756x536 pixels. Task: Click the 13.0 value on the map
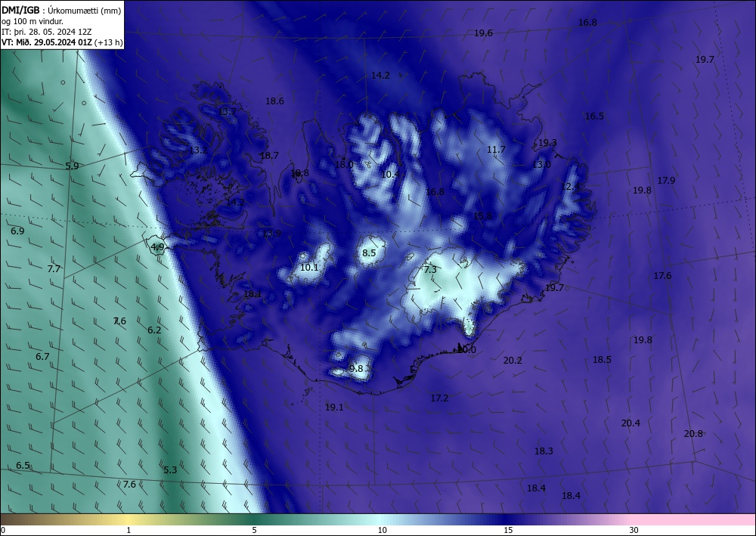(541, 164)
